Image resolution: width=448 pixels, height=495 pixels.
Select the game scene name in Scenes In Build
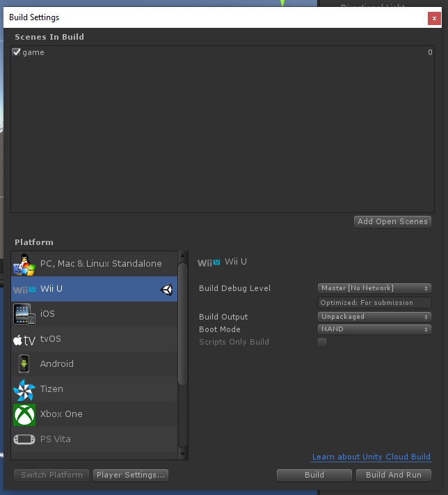[33, 52]
